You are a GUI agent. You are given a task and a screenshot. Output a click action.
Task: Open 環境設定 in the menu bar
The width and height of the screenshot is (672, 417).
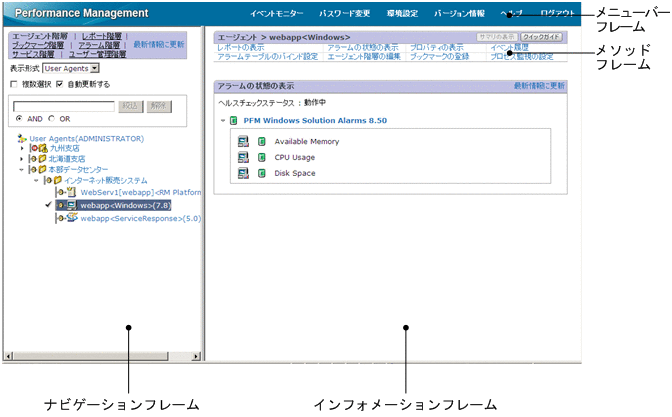point(402,13)
